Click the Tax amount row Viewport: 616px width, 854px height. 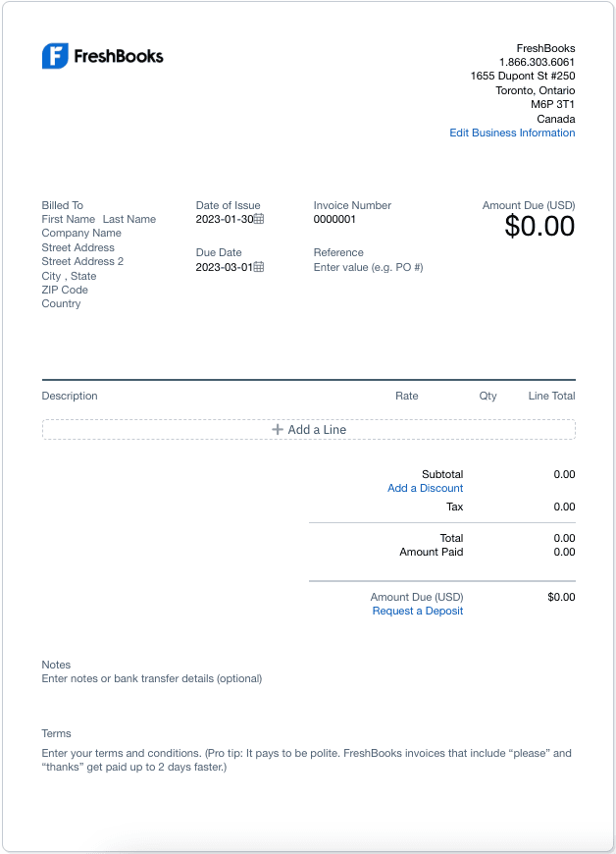click(441, 507)
